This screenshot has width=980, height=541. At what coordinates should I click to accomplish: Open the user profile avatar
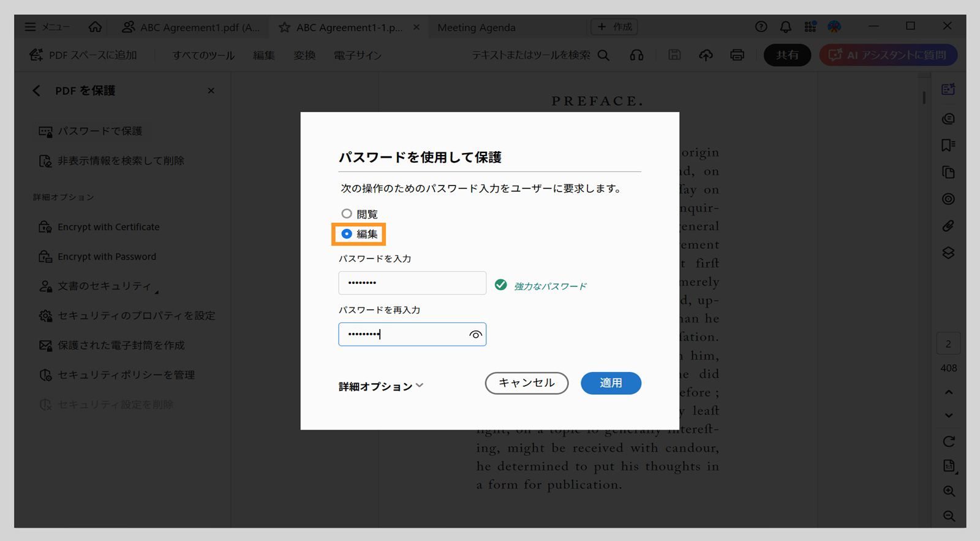(834, 27)
